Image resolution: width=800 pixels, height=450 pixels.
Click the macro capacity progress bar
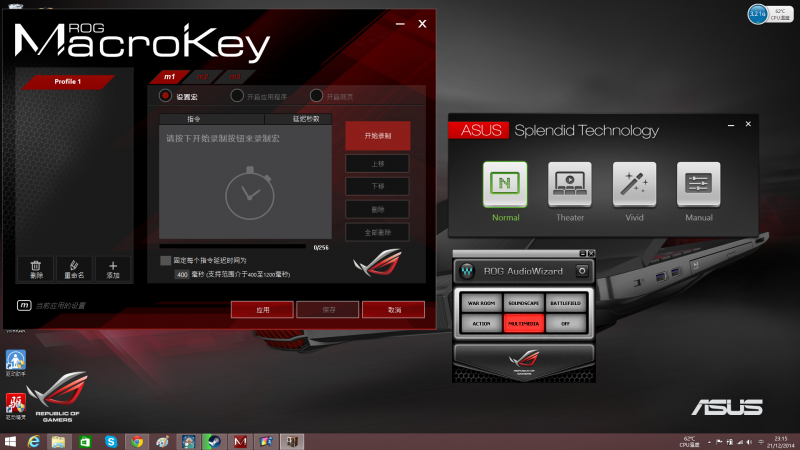pos(233,247)
